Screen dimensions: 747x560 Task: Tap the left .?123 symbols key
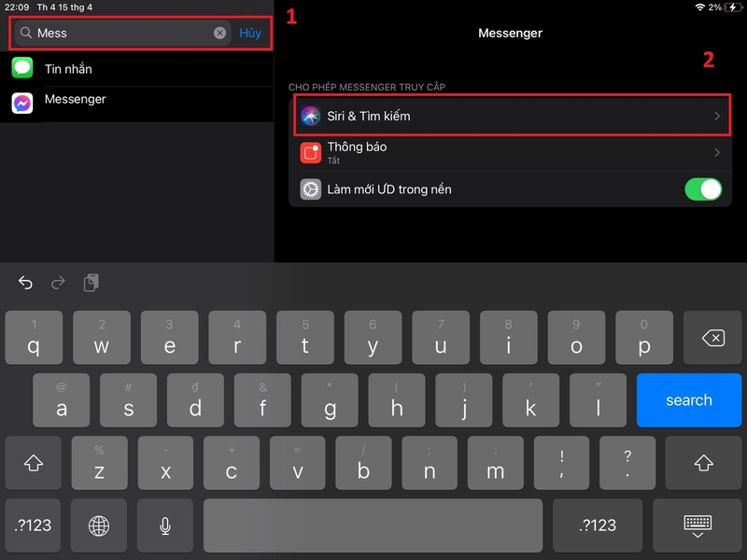(33, 525)
